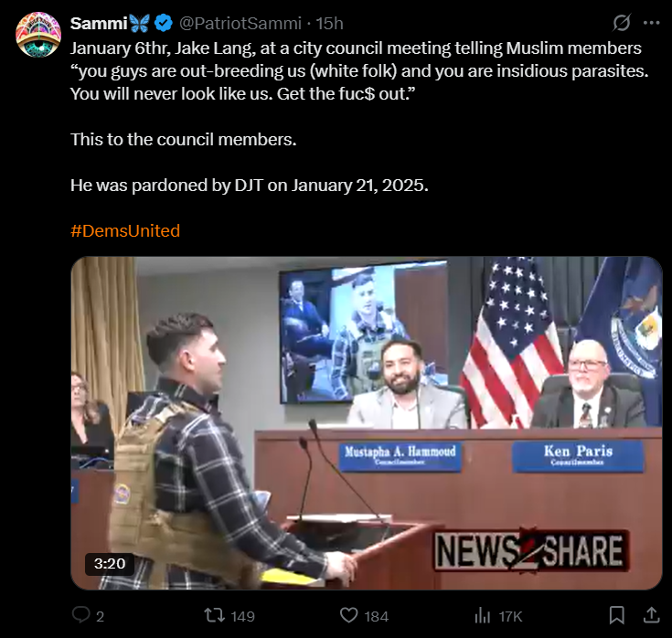Open the 15h timestamp permalink
Viewport: 672px width, 638px height.
tap(329, 23)
